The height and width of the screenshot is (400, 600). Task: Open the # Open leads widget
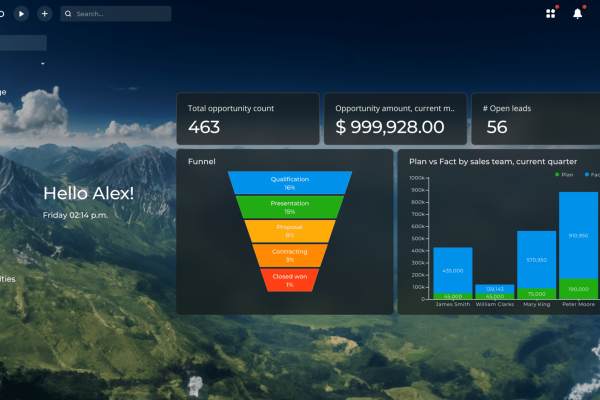tap(536, 119)
